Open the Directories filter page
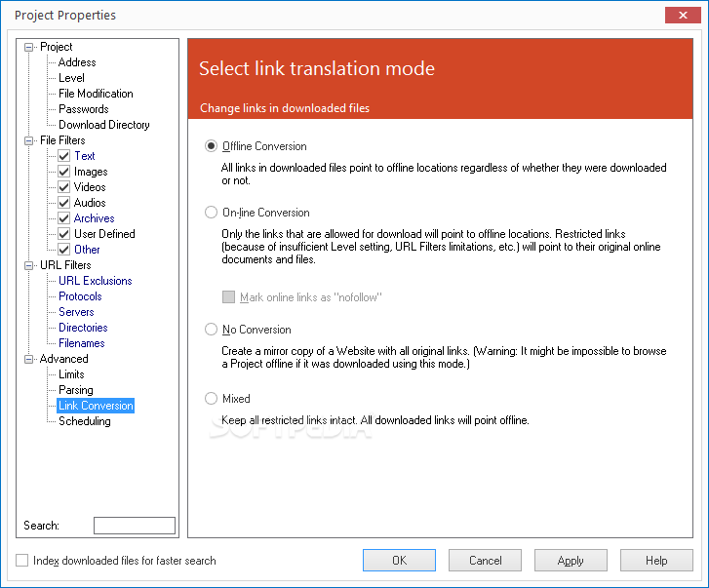 83,328
